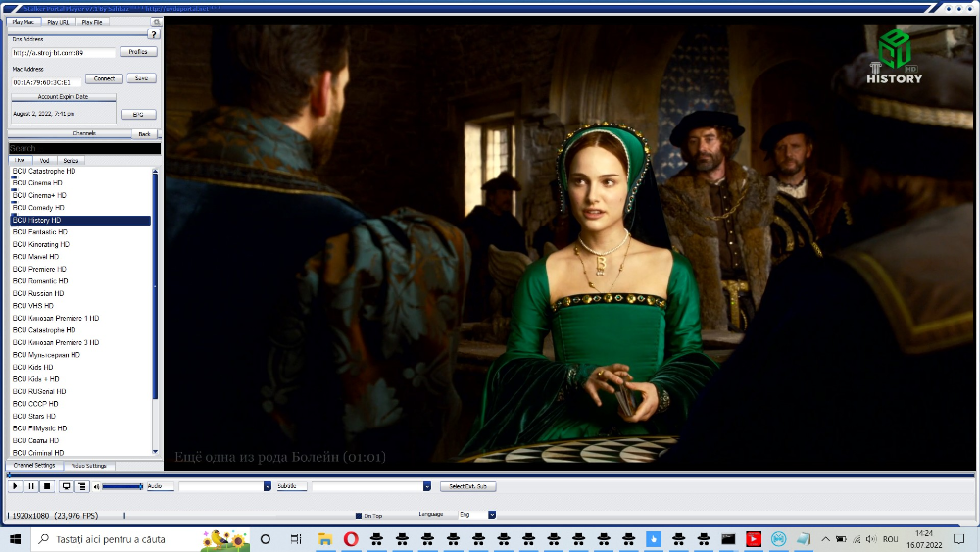This screenshot has width=980, height=552.
Task: Open the EPG button
Action: pyautogui.click(x=138, y=115)
